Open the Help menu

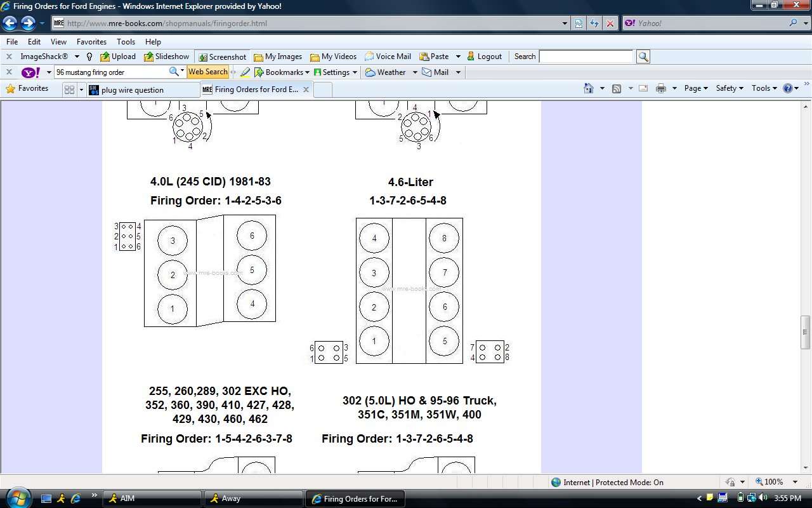153,41
